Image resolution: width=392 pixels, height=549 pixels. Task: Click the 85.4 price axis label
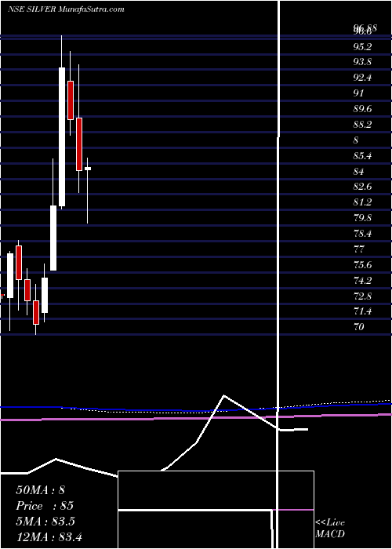click(x=362, y=155)
